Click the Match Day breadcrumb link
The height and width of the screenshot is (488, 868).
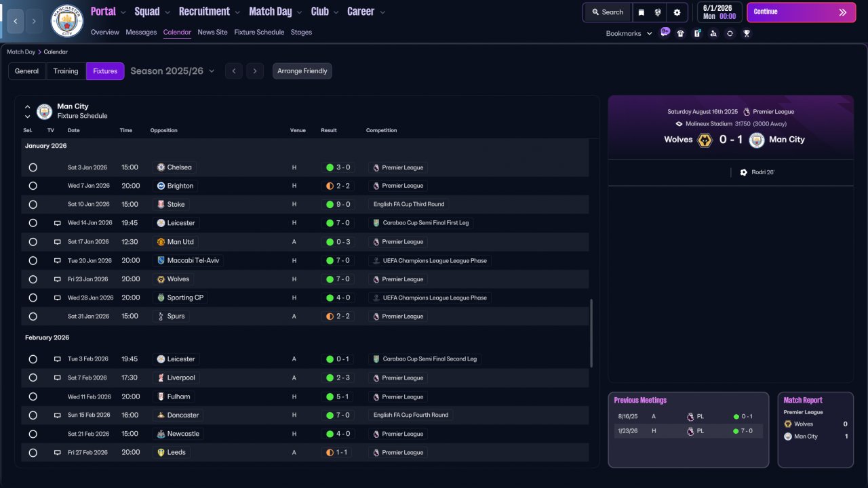coord(21,52)
